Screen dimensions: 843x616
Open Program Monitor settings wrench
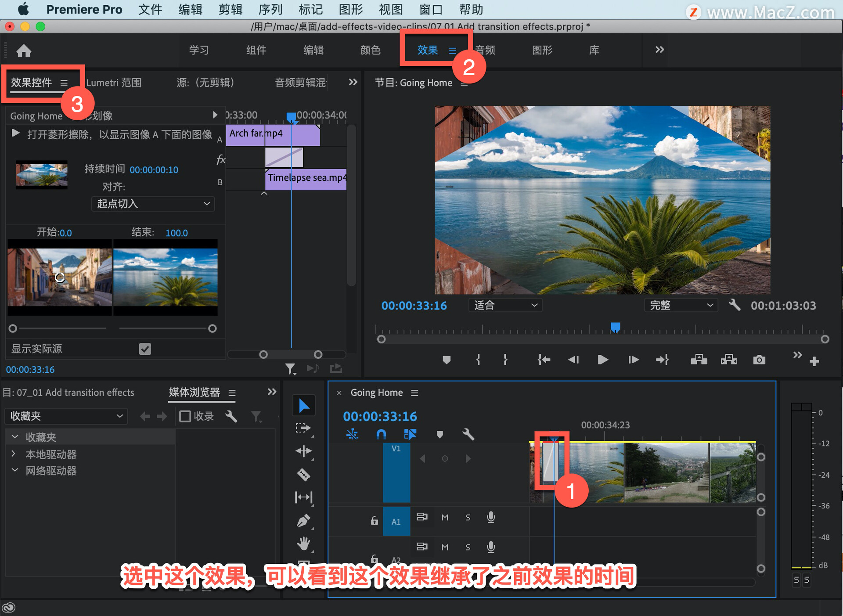coord(735,305)
